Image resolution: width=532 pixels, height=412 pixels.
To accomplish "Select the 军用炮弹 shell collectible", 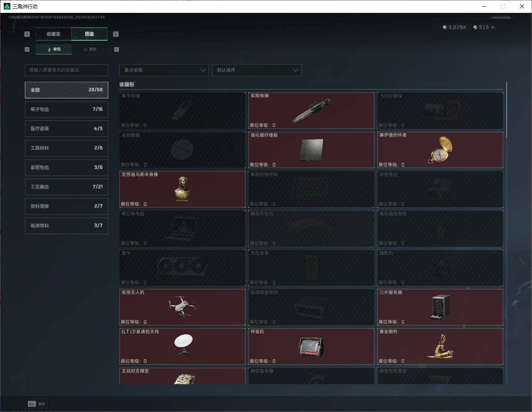I will (x=311, y=110).
